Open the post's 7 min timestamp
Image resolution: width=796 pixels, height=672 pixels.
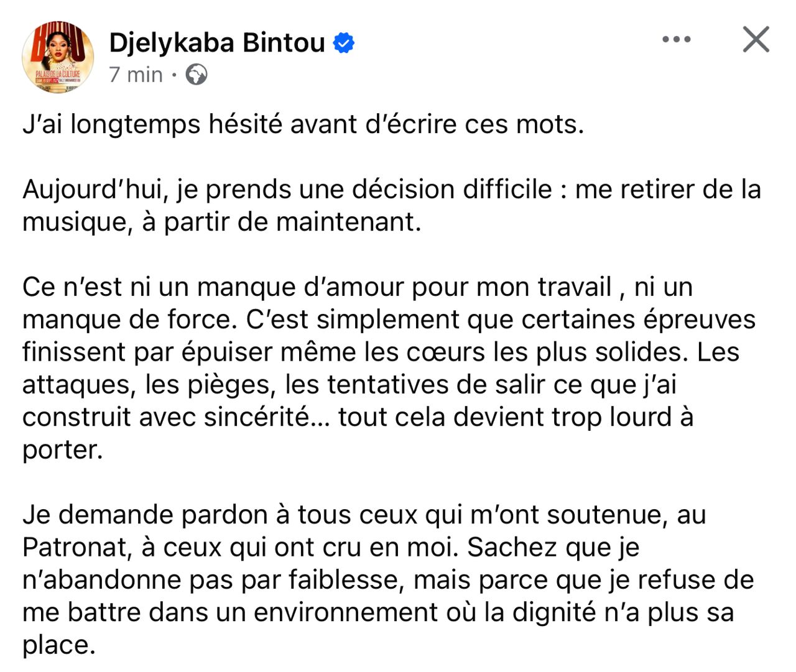coord(136,75)
